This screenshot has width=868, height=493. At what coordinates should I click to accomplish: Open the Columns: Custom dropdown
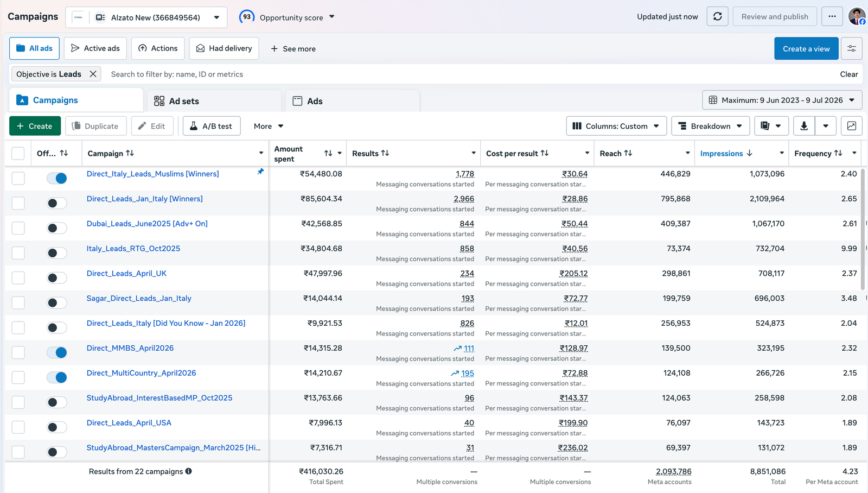(616, 126)
